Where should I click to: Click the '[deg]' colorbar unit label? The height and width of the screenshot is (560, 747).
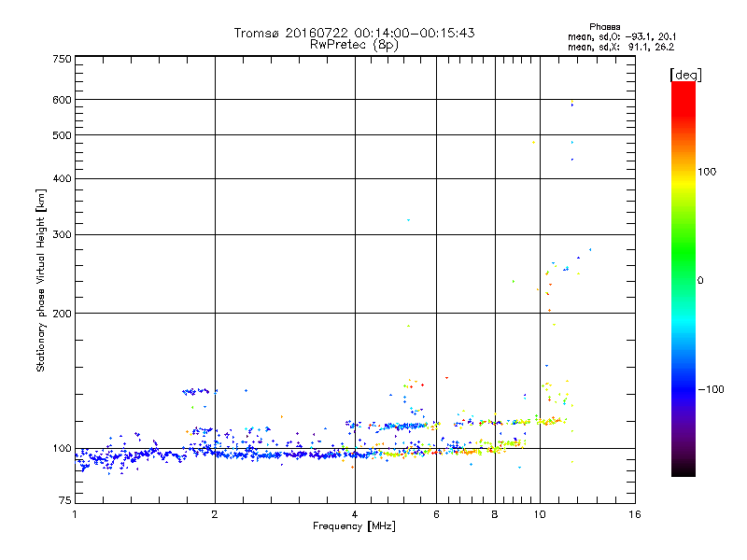[685, 76]
